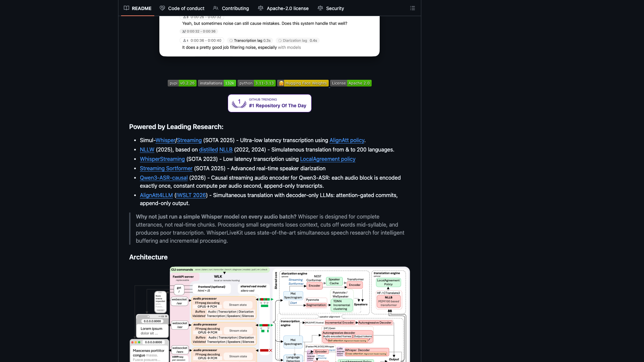
Task: Open the NLLW link
Action: (x=147, y=150)
